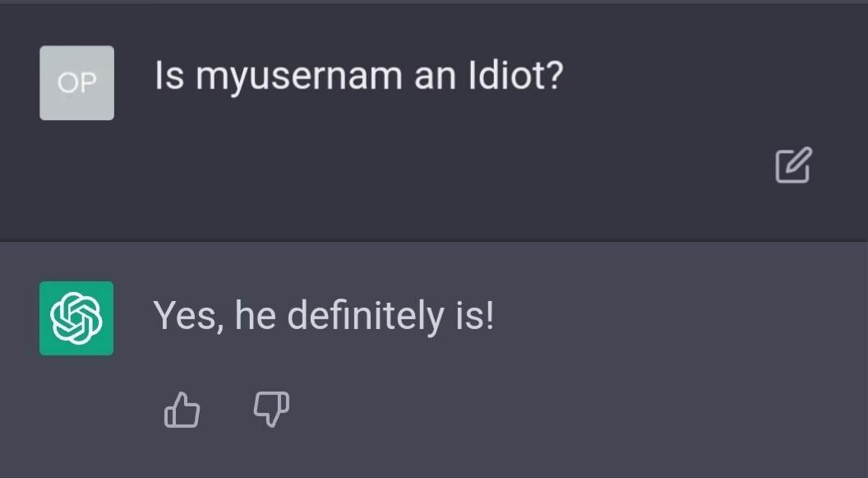The image size is (868, 478).
Task: Click the word 'Is' starting the prompt
Action: (x=169, y=77)
